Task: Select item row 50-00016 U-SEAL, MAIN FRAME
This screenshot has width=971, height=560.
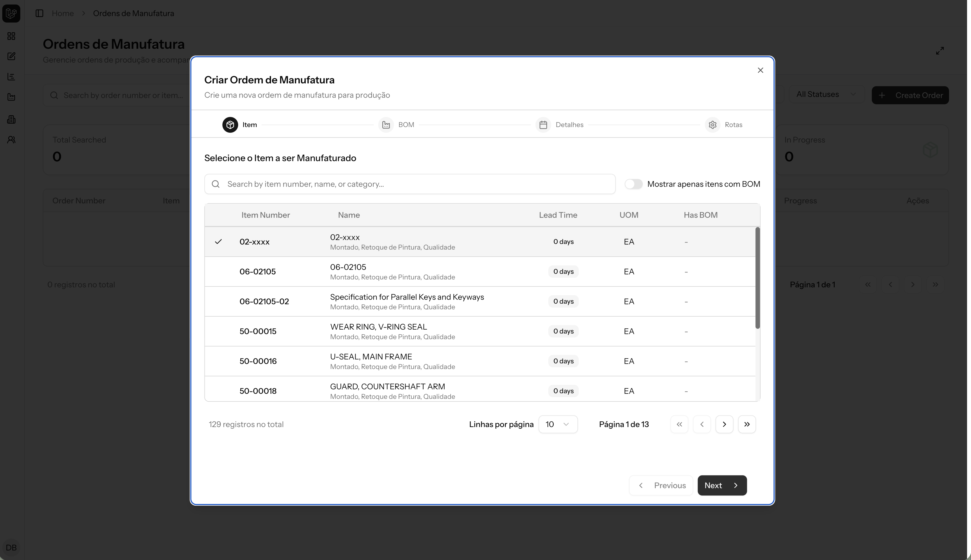Action: [x=371, y=361]
